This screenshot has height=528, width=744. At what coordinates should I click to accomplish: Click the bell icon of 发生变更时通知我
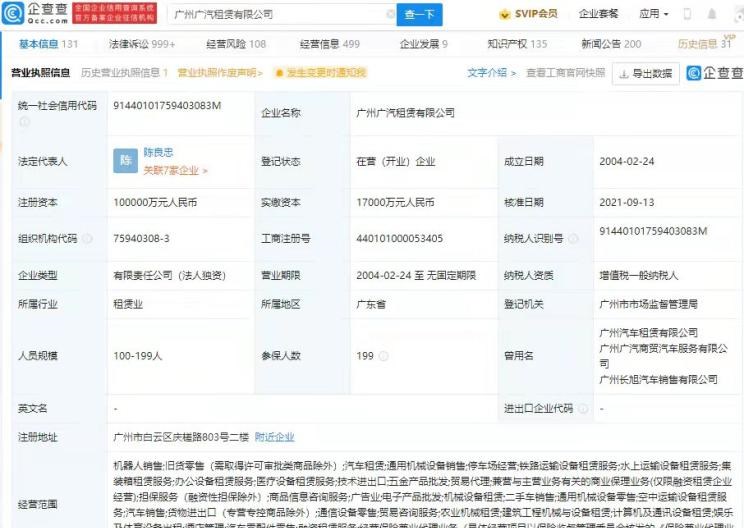pyautogui.click(x=279, y=73)
